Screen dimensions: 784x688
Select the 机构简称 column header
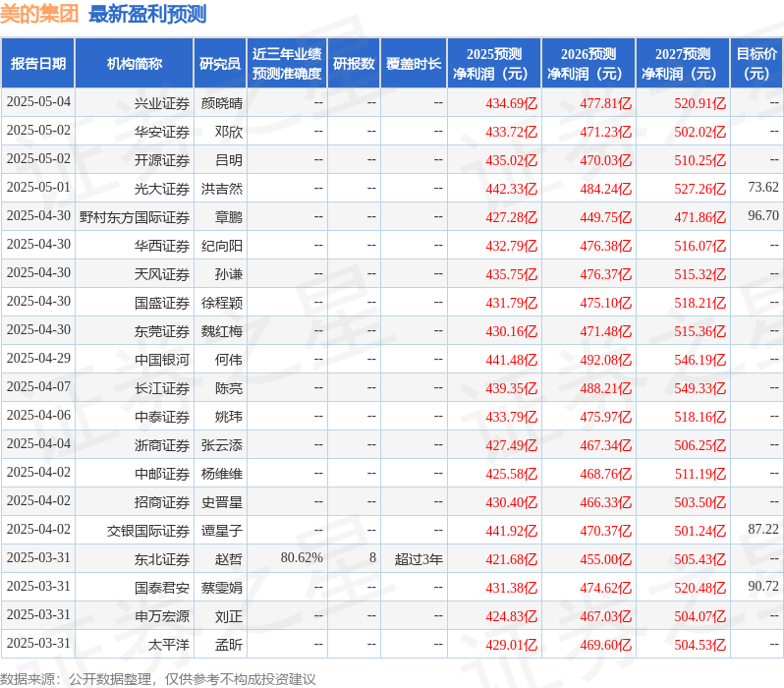(134, 64)
